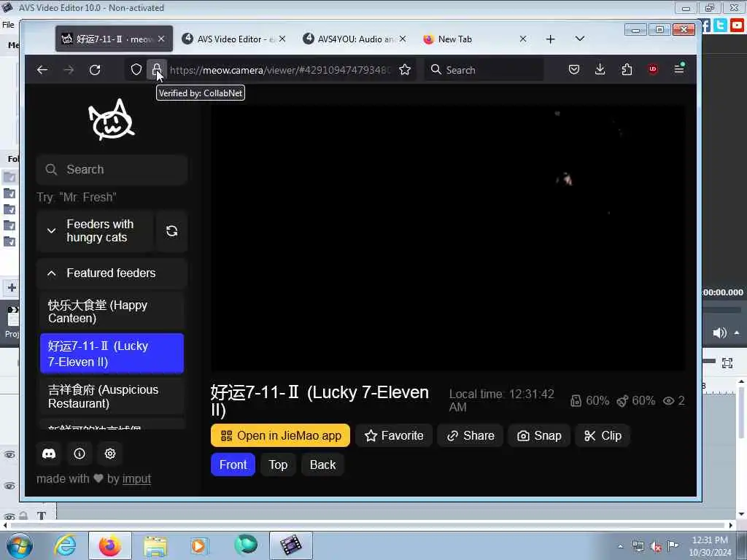Open the Discord link icon
Viewport: 747px width, 560px height.
[49, 454]
